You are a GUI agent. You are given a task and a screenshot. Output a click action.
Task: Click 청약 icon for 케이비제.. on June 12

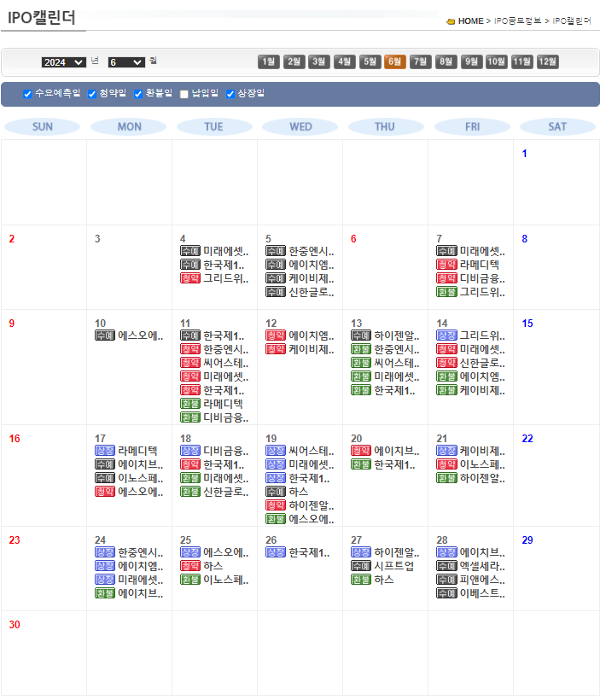tap(276, 349)
